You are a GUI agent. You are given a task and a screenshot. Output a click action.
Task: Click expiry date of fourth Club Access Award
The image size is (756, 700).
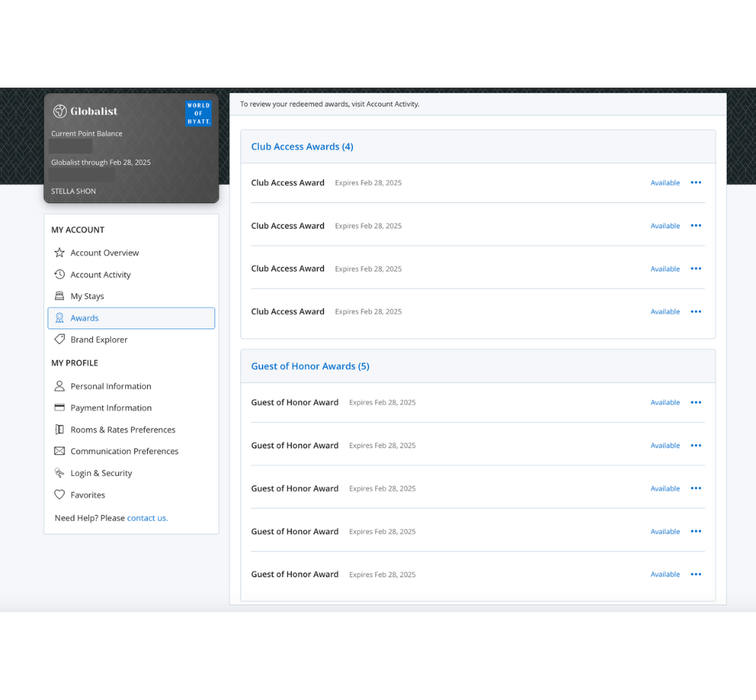point(368,312)
